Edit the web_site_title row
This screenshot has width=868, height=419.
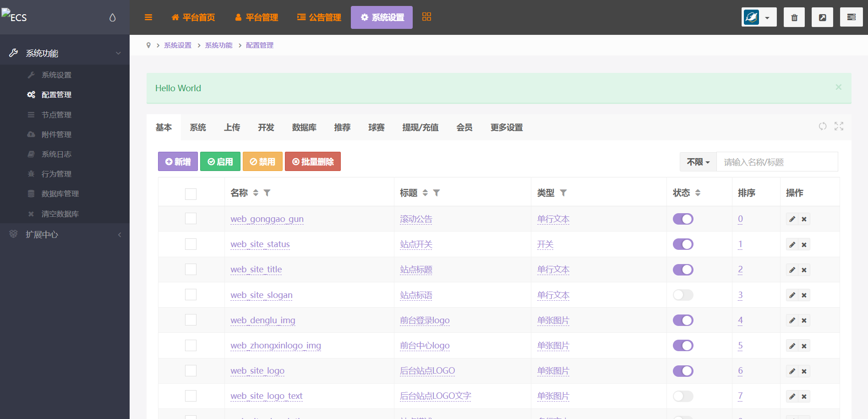coord(792,270)
